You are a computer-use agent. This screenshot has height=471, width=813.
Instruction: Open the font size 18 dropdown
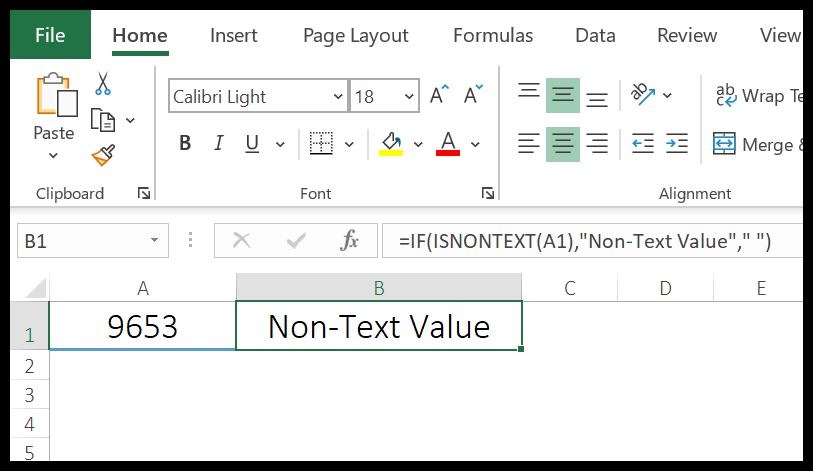(409, 96)
